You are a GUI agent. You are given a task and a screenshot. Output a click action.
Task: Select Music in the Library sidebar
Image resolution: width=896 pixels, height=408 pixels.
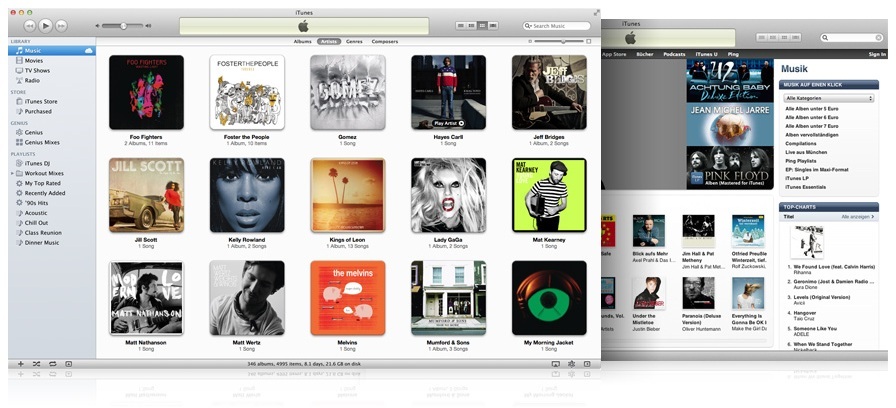[x=52, y=51]
